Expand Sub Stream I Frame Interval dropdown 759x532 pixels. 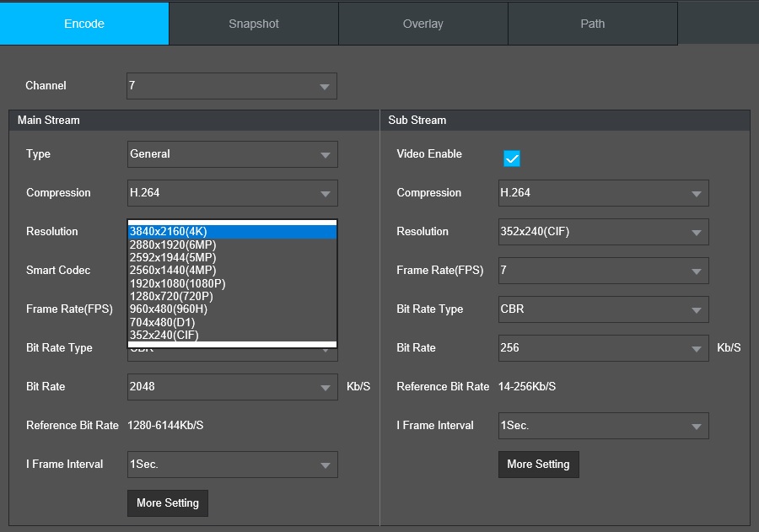click(604, 426)
